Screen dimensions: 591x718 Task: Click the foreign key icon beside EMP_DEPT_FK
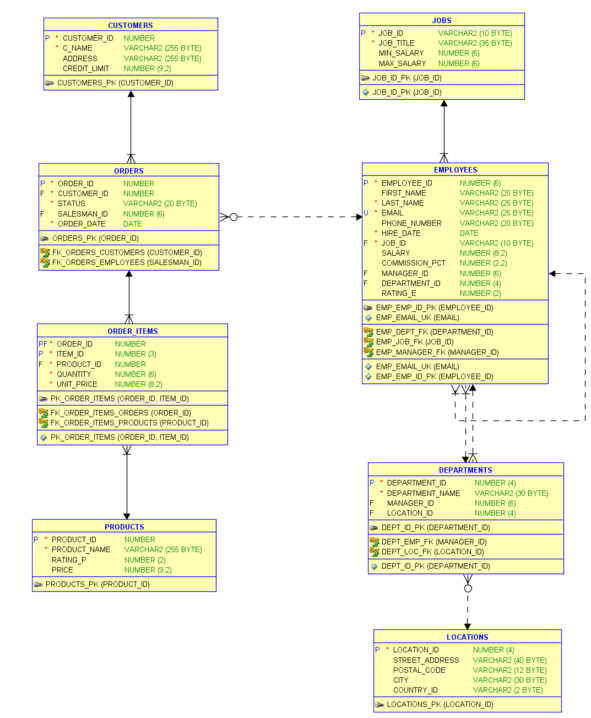[369, 332]
